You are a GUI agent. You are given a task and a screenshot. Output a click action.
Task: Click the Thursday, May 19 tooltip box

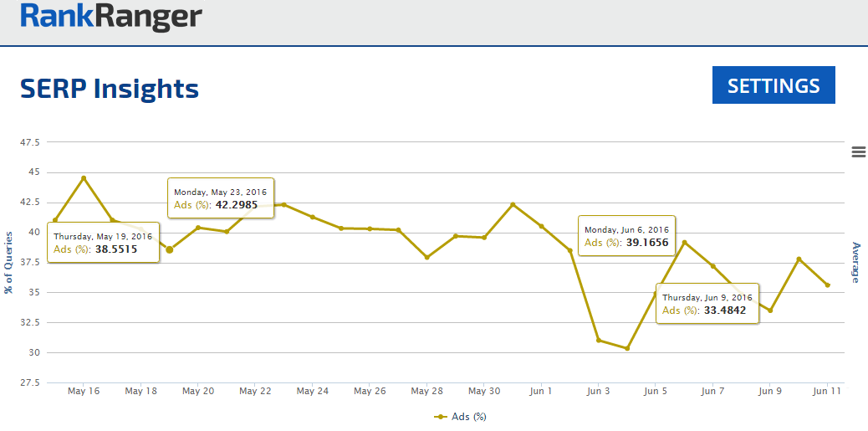103,243
